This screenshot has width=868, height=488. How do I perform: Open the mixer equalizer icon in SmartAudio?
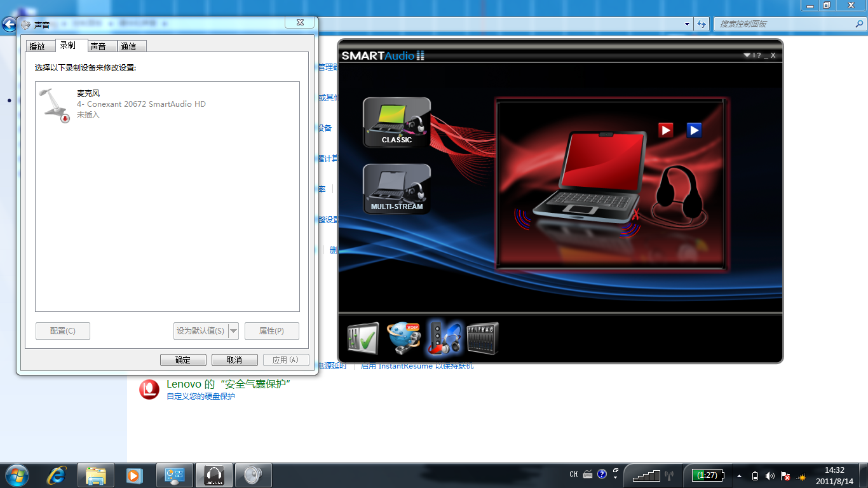[x=483, y=338]
